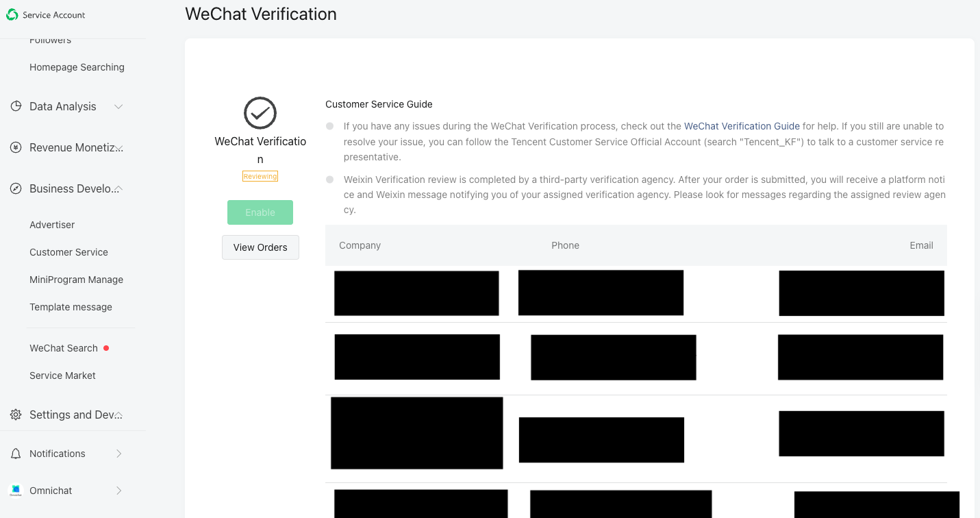Expand the Omnichat submenu arrow
The image size is (980, 518).
tap(118, 491)
